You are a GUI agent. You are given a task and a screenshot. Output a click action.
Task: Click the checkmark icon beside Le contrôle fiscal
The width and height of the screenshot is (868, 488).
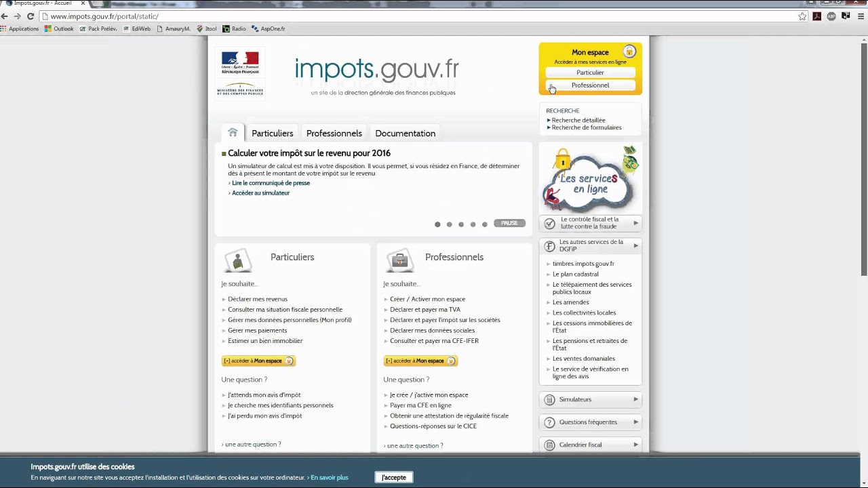pyautogui.click(x=549, y=224)
